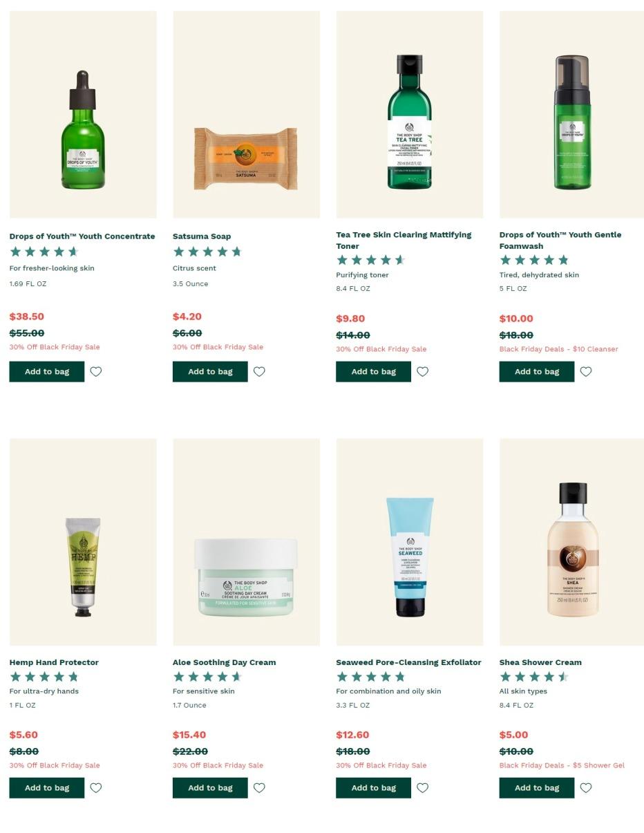Open Seaweed Pore-Cleansing Exfoliator title link
The image size is (644, 833).
[408, 662]
